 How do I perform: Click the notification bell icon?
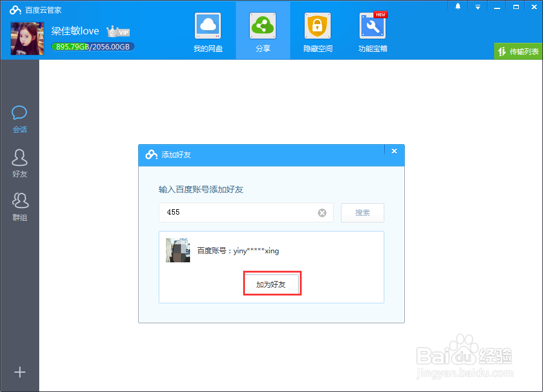tap(458, 7)
